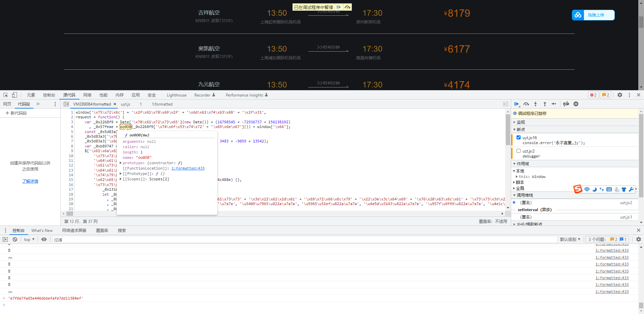Show the console sidebar

click(x=5, y=240)
